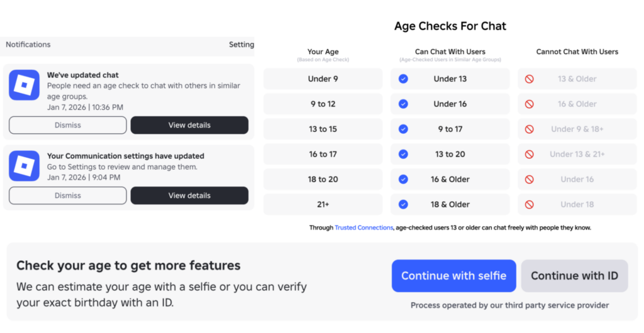Click Roblox icon on Communication settings notification
The height and width of the screenshot is (333, 644).
click(25, 166)
